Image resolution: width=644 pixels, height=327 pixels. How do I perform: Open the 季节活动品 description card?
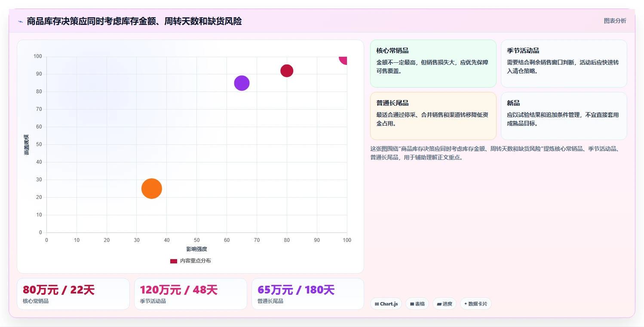[564, 64]
